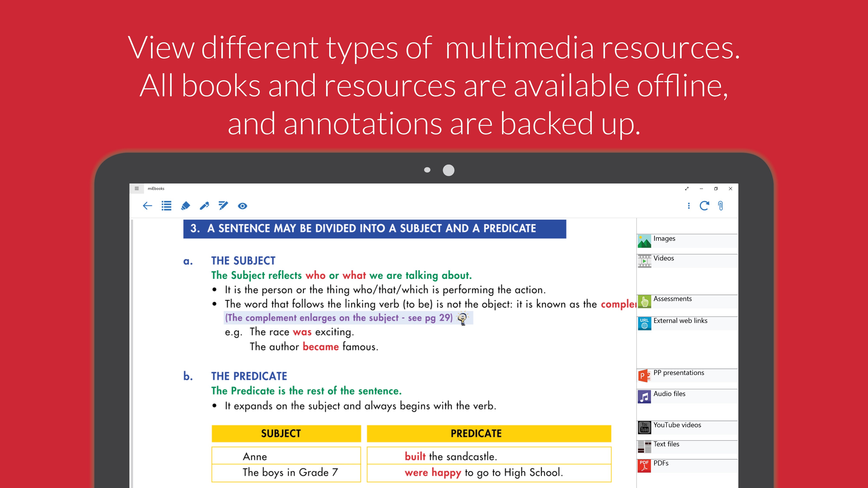Select the pen drawing tool
Screen dimensions: 868x488
[204, 206]
